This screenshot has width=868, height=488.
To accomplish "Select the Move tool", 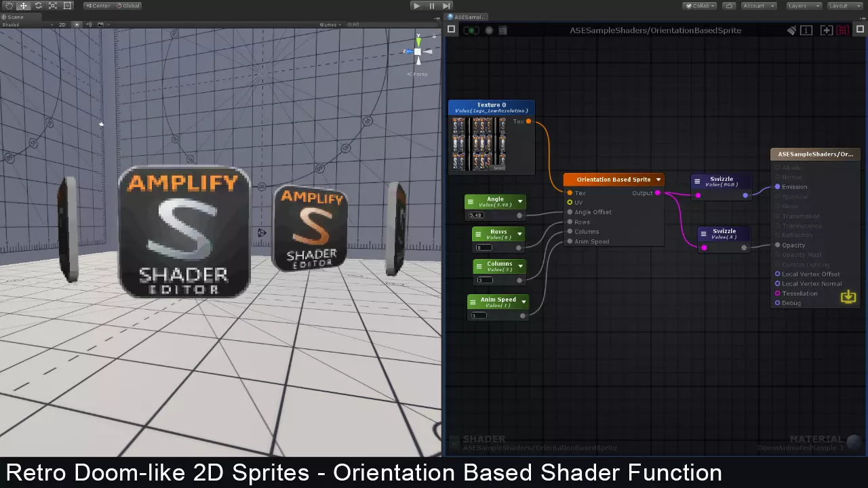I will (23, 5).
